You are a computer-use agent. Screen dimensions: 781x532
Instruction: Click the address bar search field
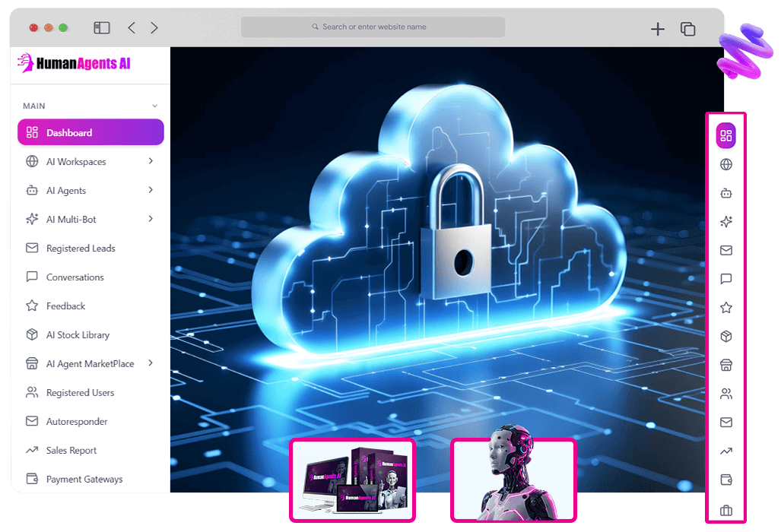tap(373, 27)
